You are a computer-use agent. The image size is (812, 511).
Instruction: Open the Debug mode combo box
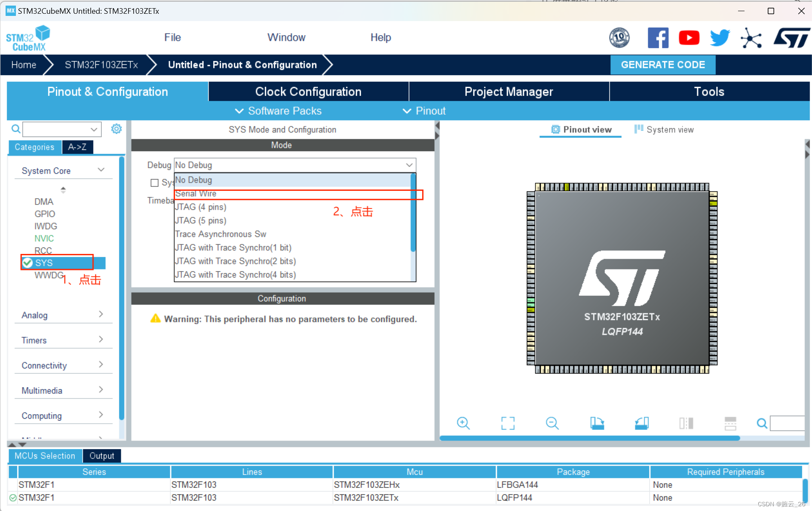(x=295, y=165)
